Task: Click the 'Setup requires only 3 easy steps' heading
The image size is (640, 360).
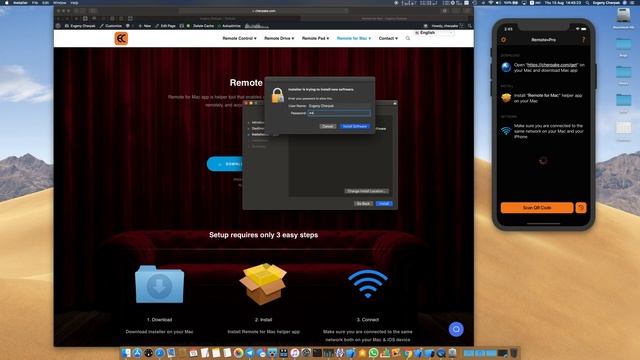Action: pos(264,235)
